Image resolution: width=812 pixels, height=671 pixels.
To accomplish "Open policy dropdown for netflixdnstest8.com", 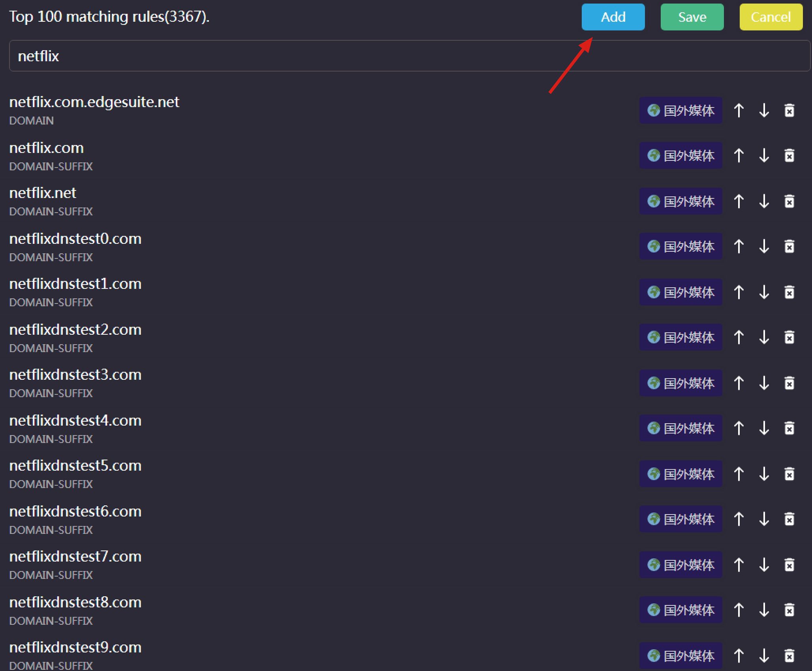I will point(681,610).
